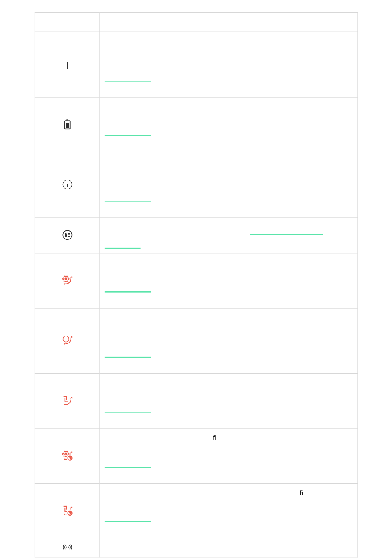Image resolution: width=392 pixels, height=559 pixels.
Task: Click the battery charge icon
Action: click(x=67, y=124)
